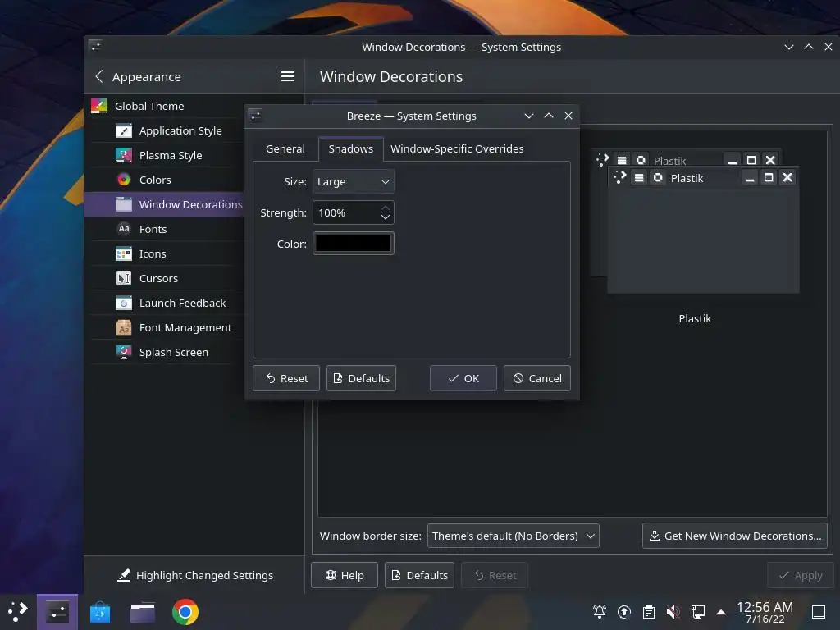Select the Application Style icon in sidebar
This screenshot has height=630, width=840.
coord(124,130)
